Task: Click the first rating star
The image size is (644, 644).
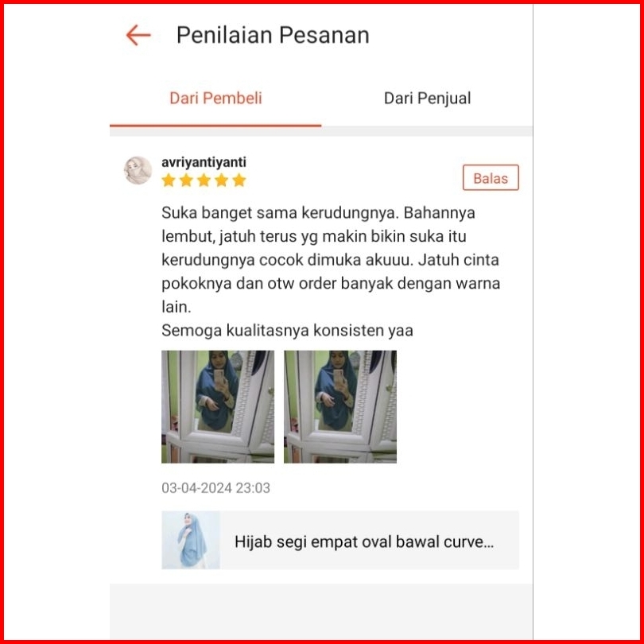Action: pyautogui.click(x=169, y=180)
